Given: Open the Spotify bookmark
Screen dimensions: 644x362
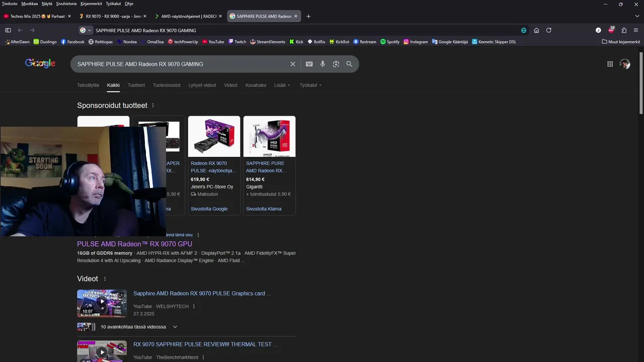Looking at the screenshot, I should click(390, 42).
